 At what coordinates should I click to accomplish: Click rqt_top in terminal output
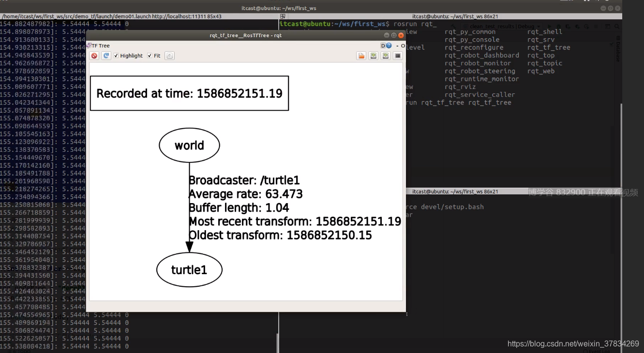(x=541, y=55)
